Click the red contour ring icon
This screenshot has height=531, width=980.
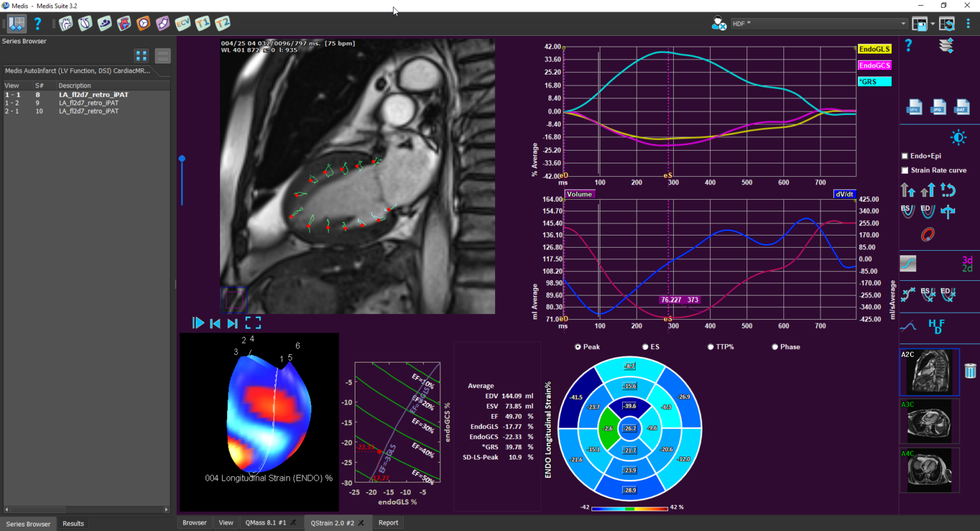928,235
